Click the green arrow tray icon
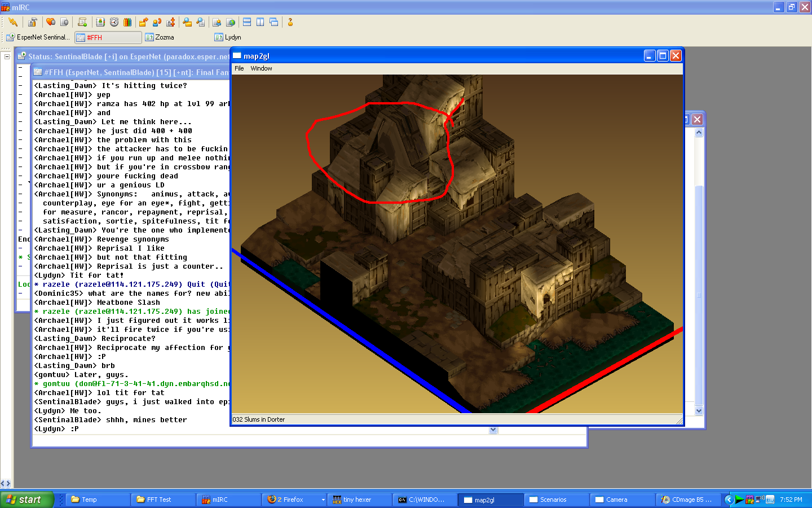Screen dimensions: 812x508 tap(739, 500)
